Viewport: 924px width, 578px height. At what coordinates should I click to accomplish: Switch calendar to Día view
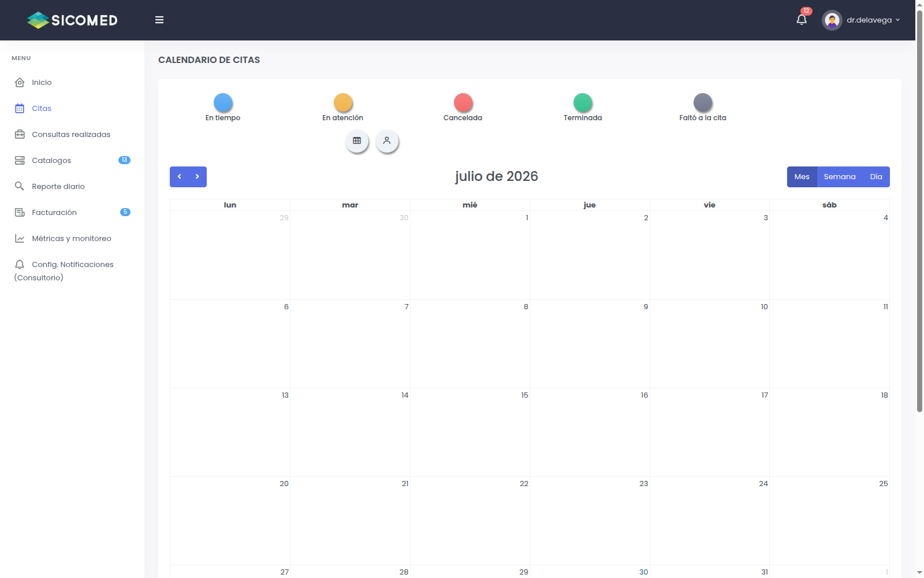(x=876, y=177)
